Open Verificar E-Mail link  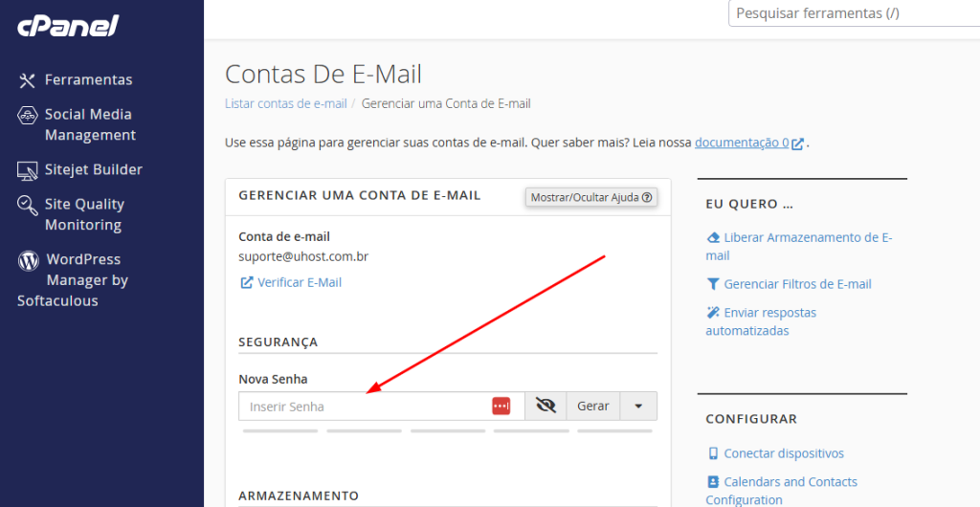300,282
